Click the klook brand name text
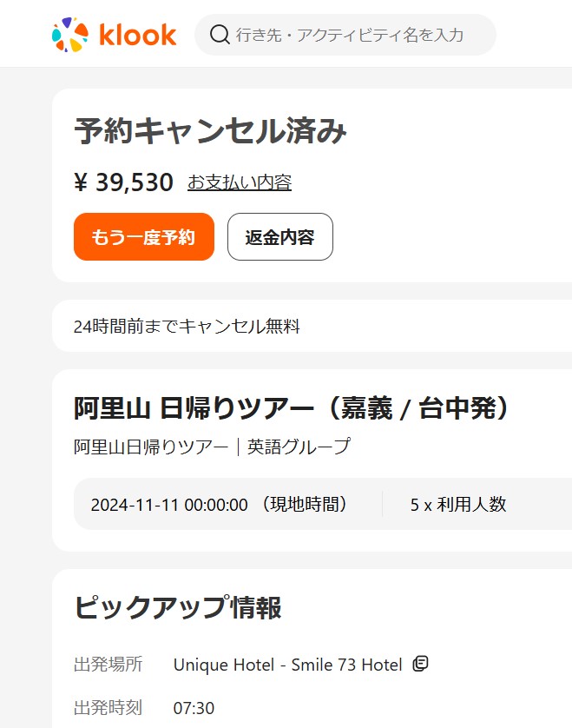The height and width of the screenshot is (728, 572). pos(137,35)
